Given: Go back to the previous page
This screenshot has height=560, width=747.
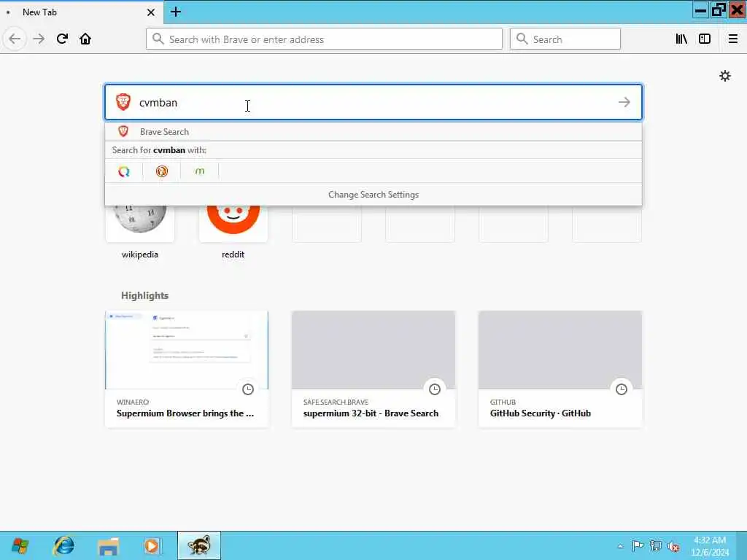Looking at the screenshot, I should point(15,39).
